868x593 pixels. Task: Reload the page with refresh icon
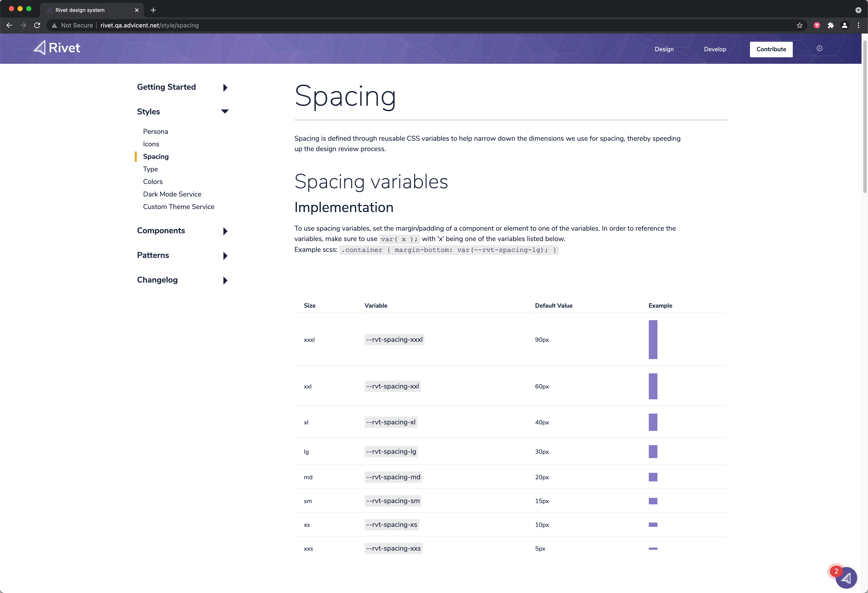tap(37, 25)
